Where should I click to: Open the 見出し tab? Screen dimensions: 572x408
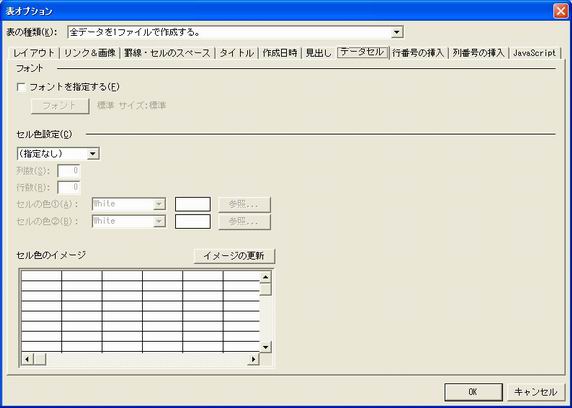[318, 53]
